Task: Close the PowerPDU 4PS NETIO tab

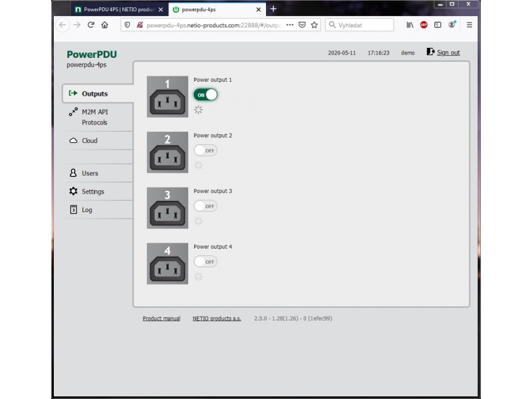Action: 161,9
